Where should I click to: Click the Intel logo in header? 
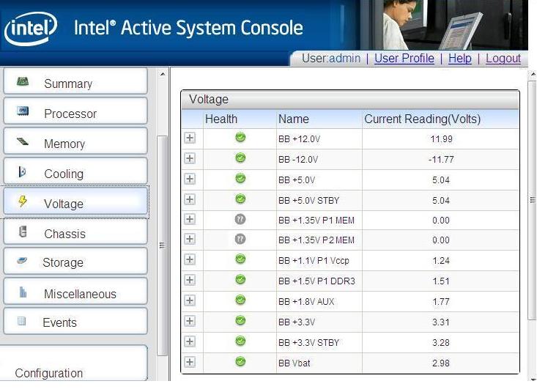[31, 29]
